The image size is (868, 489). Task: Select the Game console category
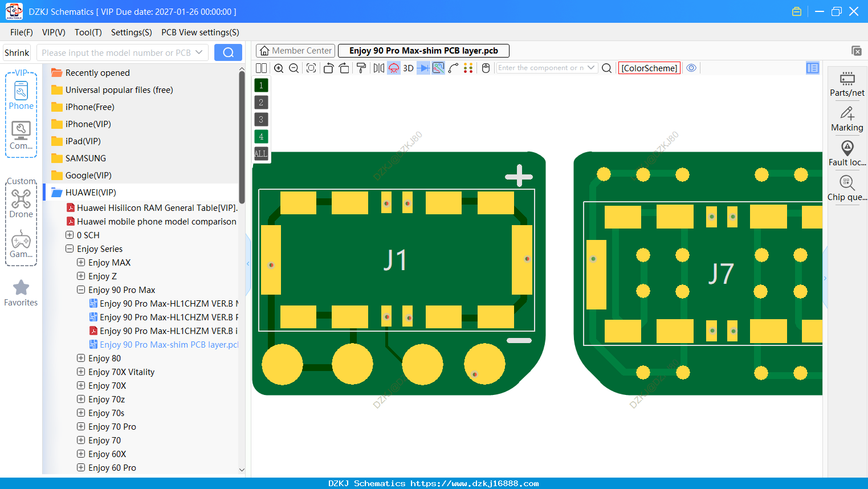(21, 244)
